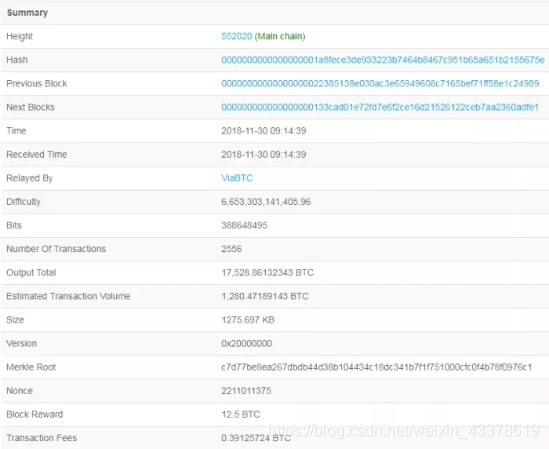The image size is (549, 449).
Task: Select transaction count 2556
Action: click(231, 249)
